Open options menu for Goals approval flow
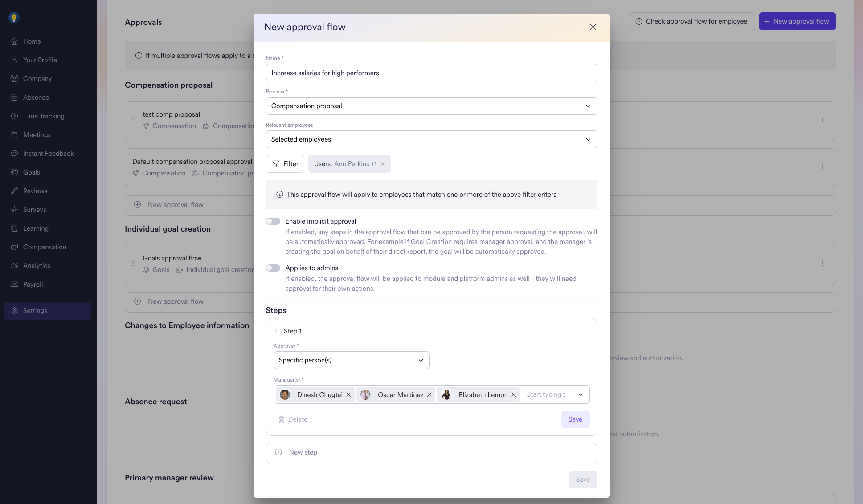Screen dimensions: 863x504 point(822,264)
